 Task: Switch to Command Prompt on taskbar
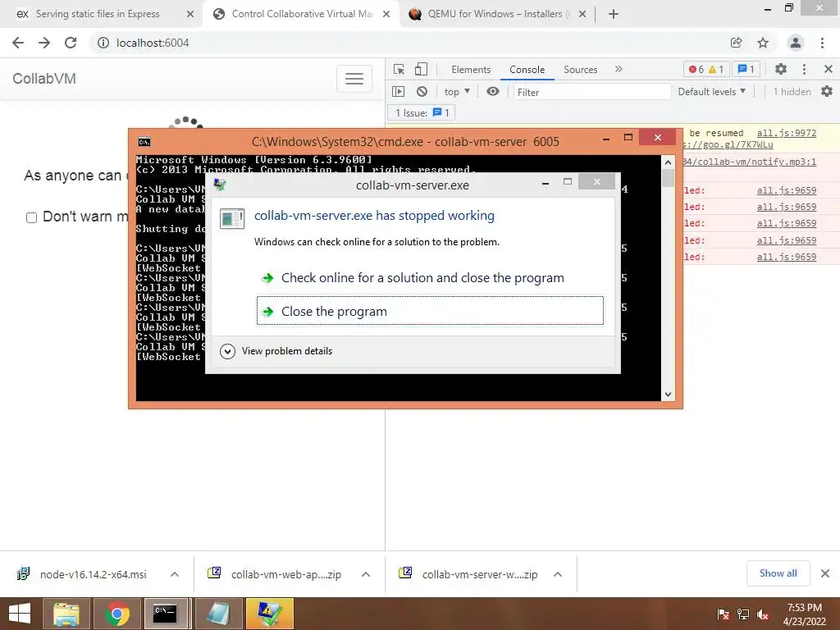pos(165,614)
